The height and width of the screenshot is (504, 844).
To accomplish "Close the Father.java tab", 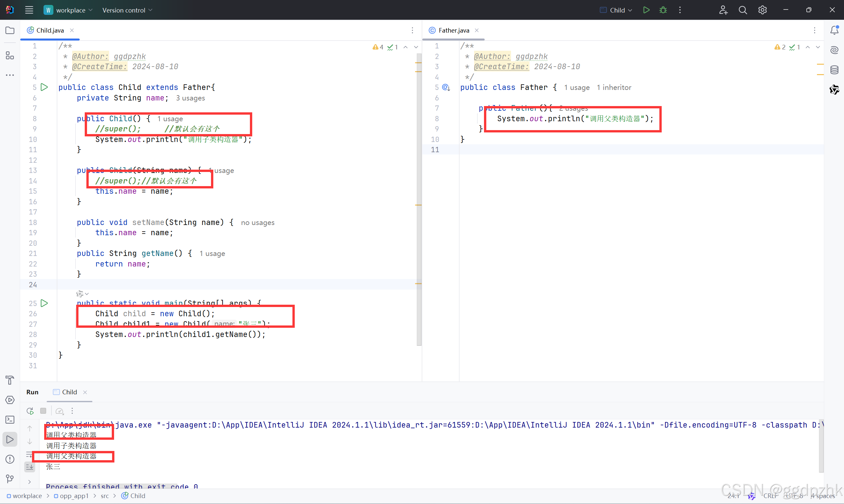I will click(x=476, y=30).
